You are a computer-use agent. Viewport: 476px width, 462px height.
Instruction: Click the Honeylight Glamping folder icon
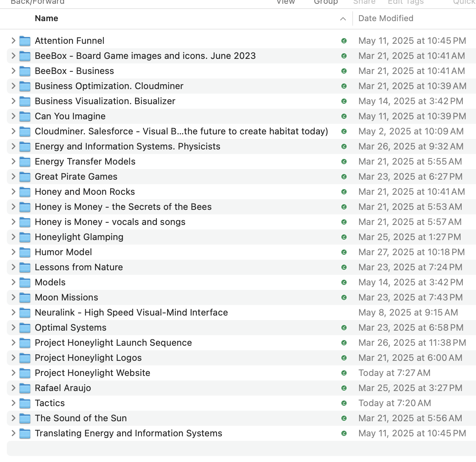(x=25, y=237)
